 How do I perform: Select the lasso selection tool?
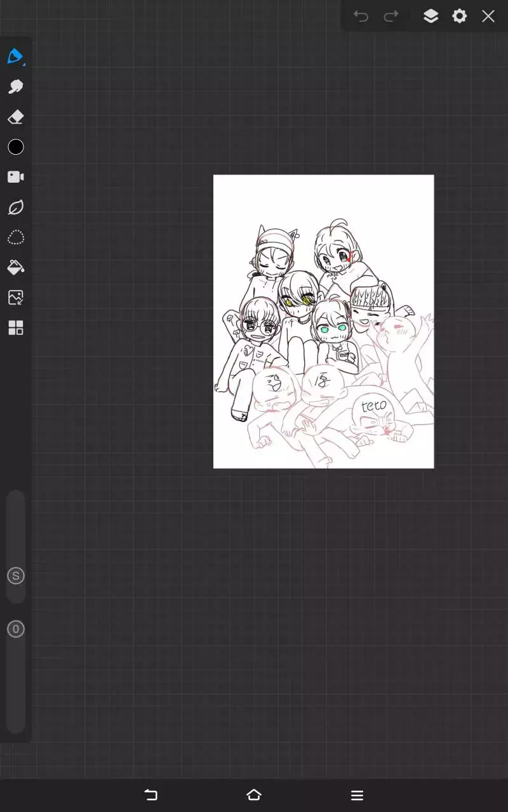(x=15, y=237)
